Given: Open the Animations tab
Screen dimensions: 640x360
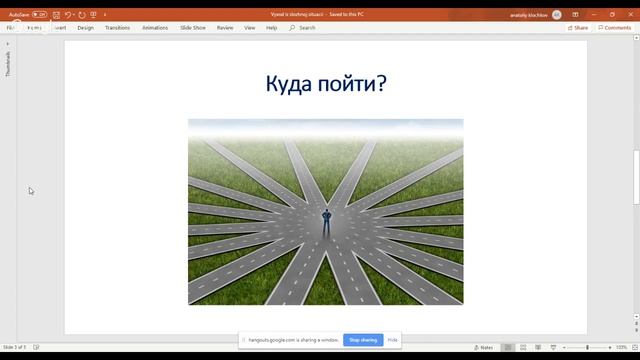Looking at the screenshot, I should click(155, 28).
